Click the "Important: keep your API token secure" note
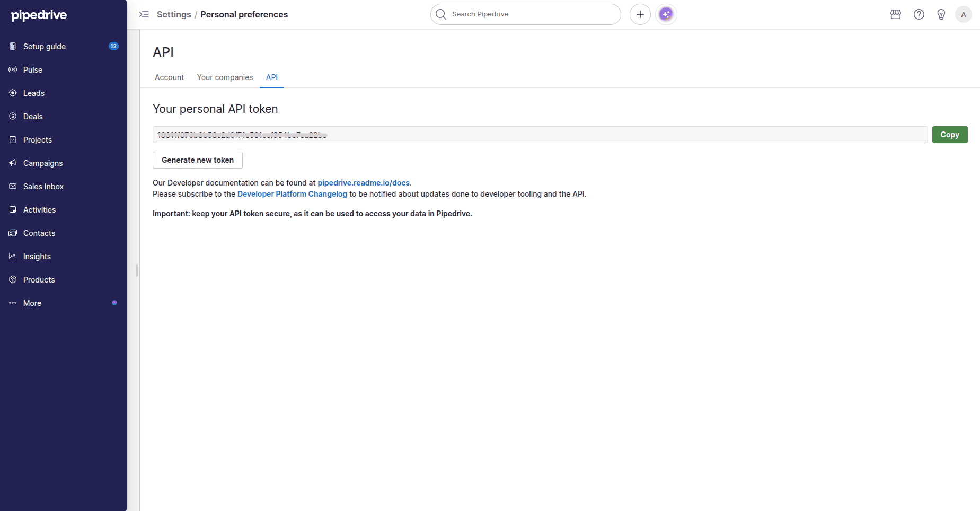The height and width of the screenshot is (511, 980). point(312,214)
